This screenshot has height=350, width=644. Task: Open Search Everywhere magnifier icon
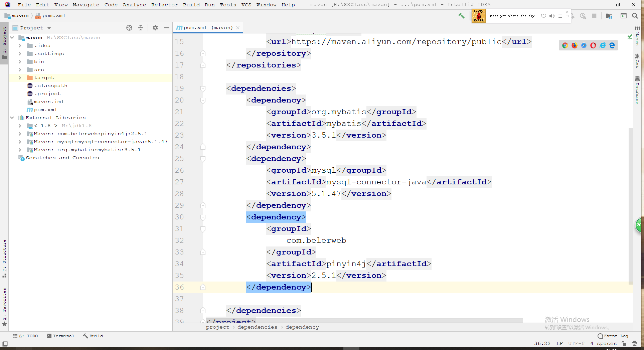pyautogui.click(x=635, y=16)
